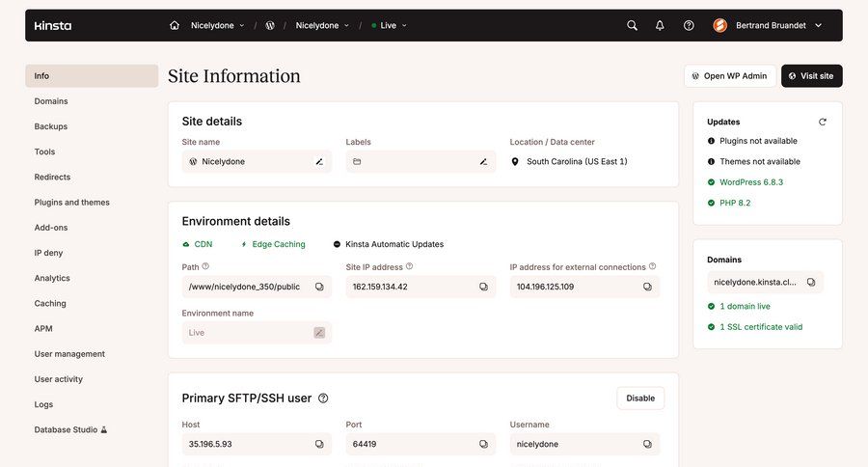Open Redirects in the sidebar

tap(53, 178)
